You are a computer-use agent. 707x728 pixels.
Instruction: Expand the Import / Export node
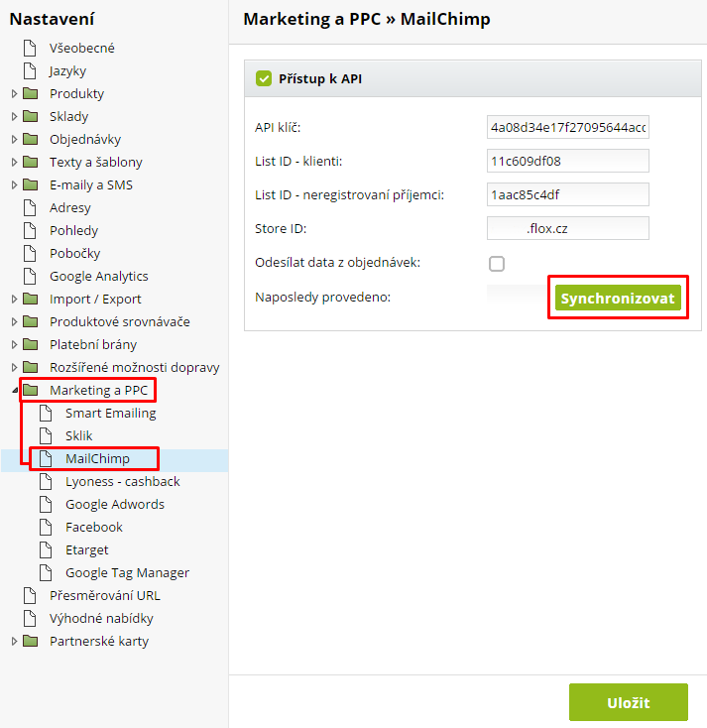point(14,300)
